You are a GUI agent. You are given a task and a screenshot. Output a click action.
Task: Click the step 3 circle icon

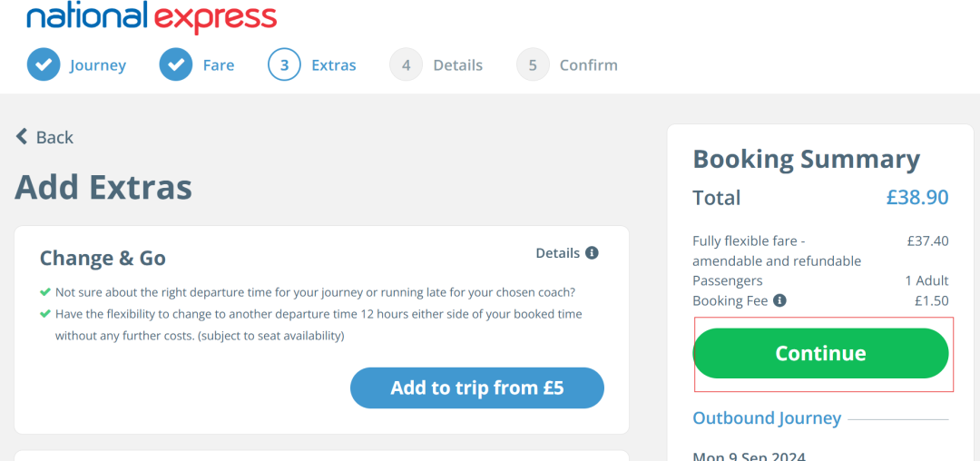[x=284, y=65]
